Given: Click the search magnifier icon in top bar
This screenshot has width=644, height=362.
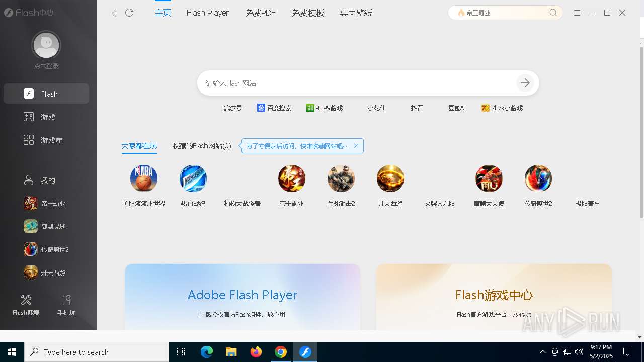Looking at the screenshot, I should tap(553, 13).
